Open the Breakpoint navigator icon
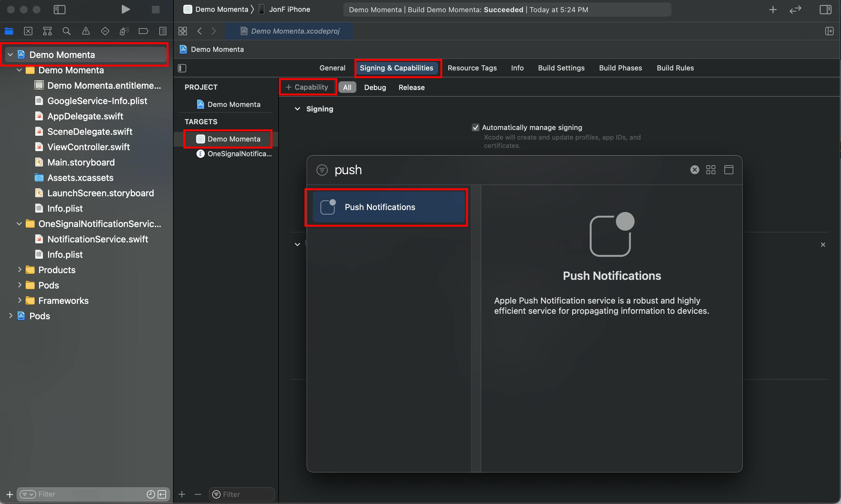The height and width of the screenshot is (504, 841). [x=144, y=31]
